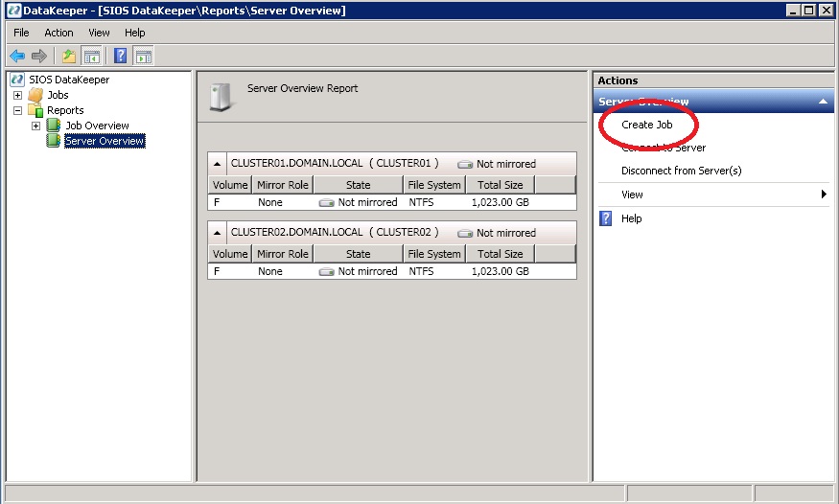Click disk icon beside CLUSTER02 Not mirrored header

(465, 233)
